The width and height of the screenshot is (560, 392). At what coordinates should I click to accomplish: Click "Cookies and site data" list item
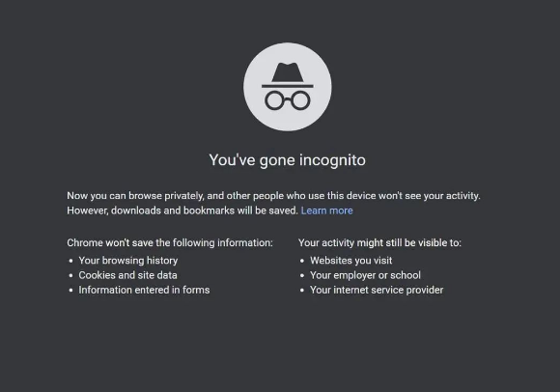coord(127,275)
